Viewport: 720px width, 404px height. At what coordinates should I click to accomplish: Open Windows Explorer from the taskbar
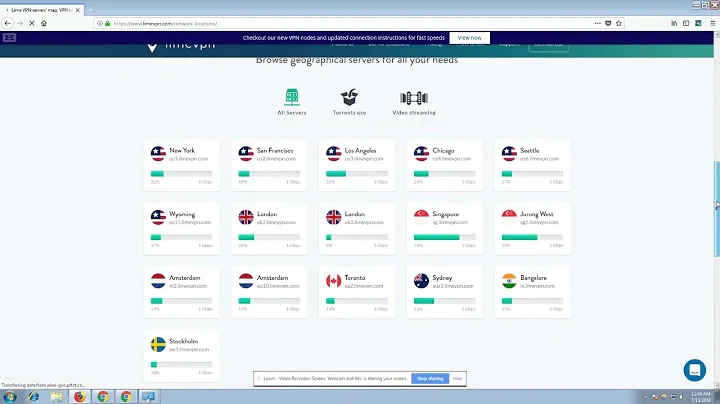[56, 397]
